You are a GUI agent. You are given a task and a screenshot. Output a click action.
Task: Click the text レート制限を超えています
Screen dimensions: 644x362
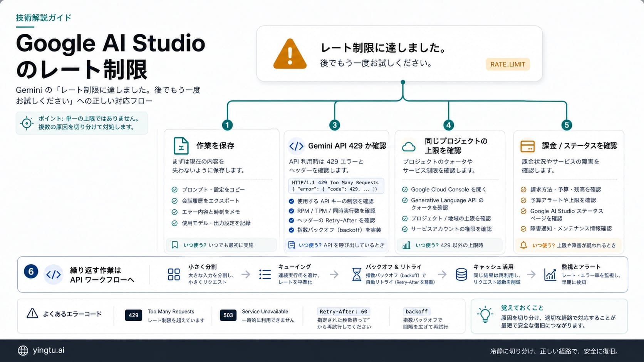coord(176,320)
